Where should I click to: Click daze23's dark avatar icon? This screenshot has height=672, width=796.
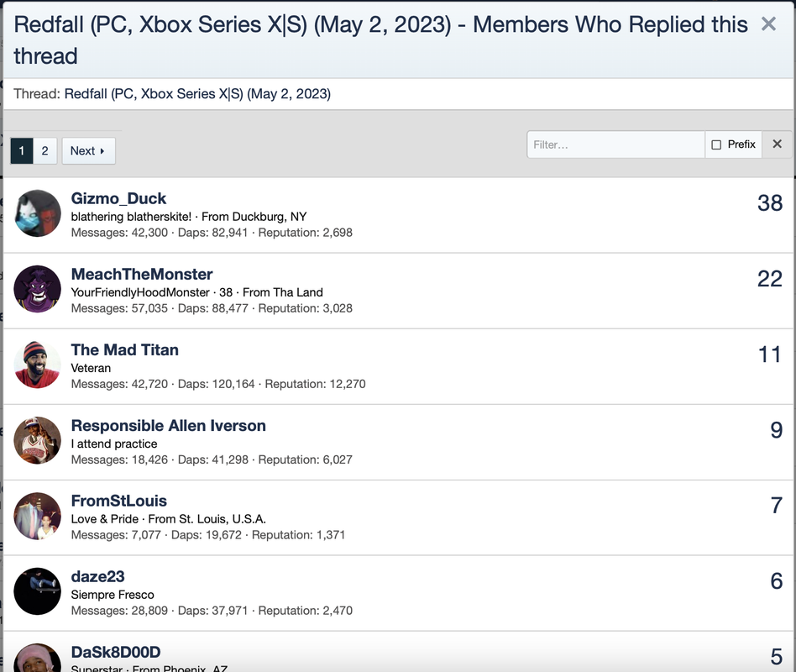38,591
